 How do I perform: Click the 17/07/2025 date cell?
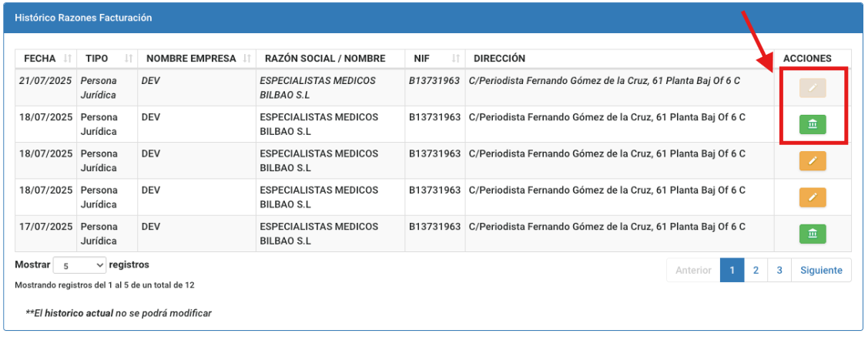coord(45,227)
